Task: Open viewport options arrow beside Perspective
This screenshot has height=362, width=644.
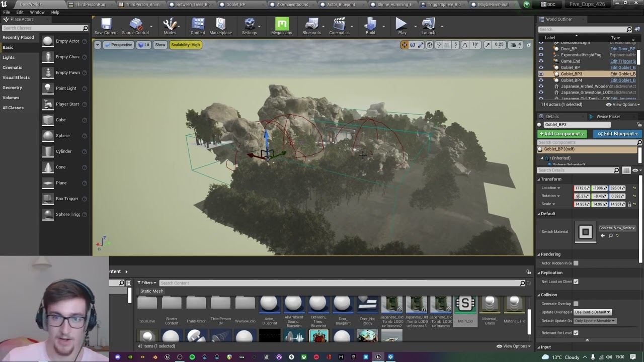Action: coord(98,45)
